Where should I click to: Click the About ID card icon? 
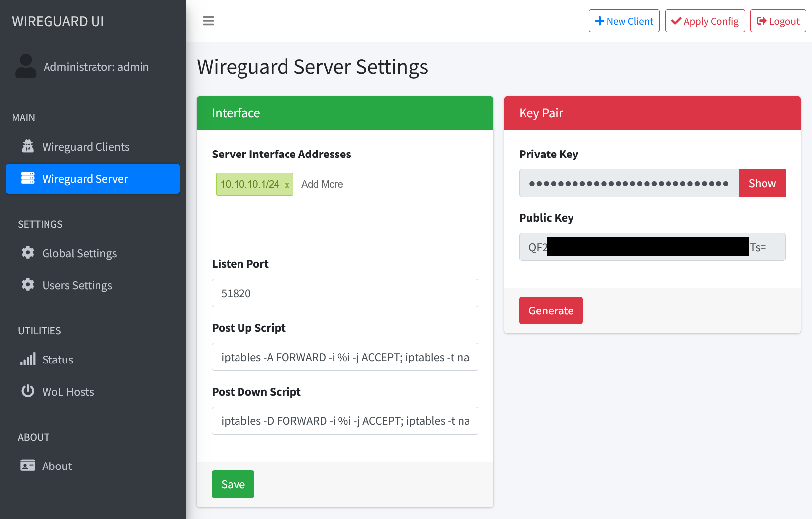(28, 466)
